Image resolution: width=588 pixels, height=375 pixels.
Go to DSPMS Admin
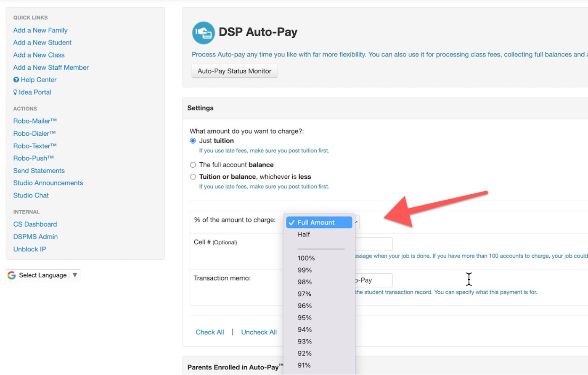[x=36, y=237]
